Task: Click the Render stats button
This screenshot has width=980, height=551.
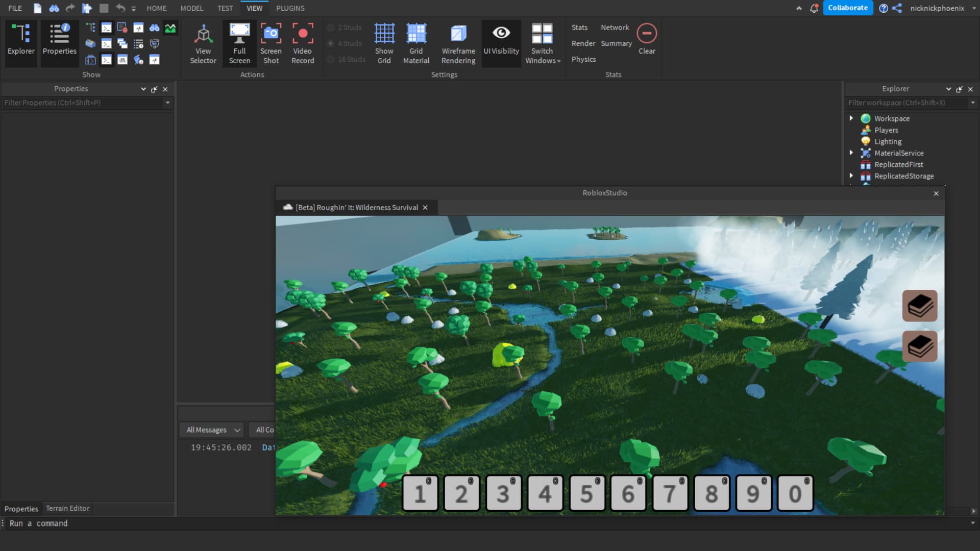Action: coord(583,43)
